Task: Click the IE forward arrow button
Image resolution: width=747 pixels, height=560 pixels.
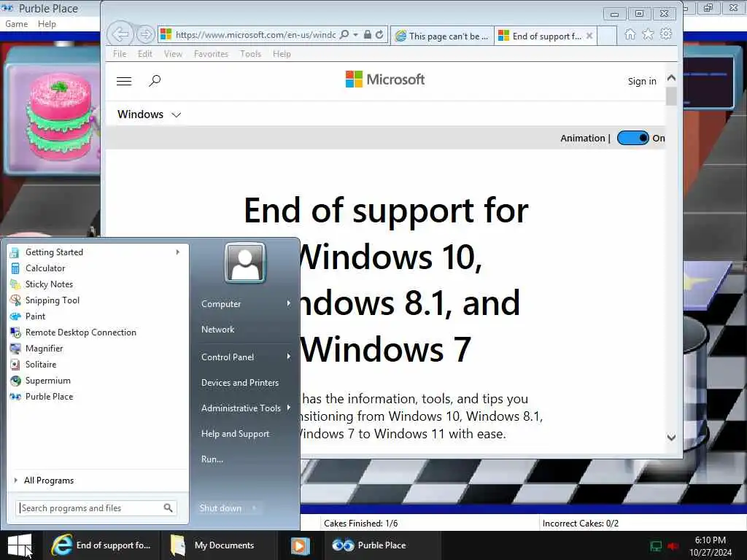Action: point(145,34)
